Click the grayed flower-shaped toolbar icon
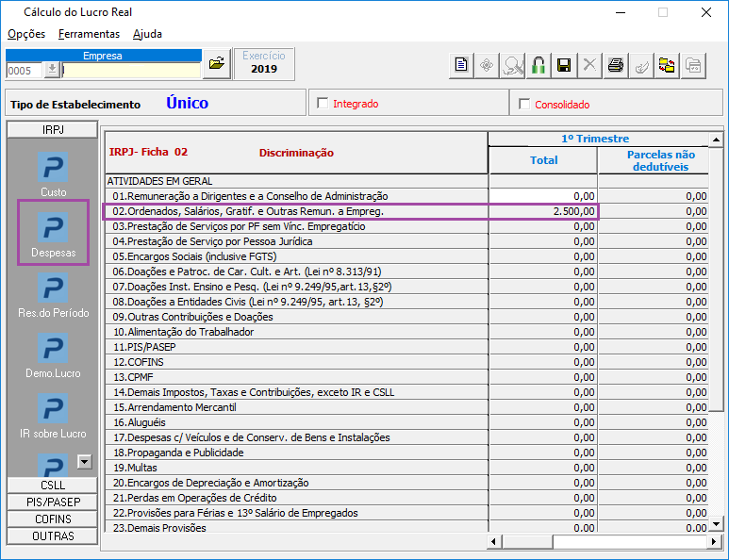This screenshot has height=560, width=729. pyautogui.click(x=487, y=65)
